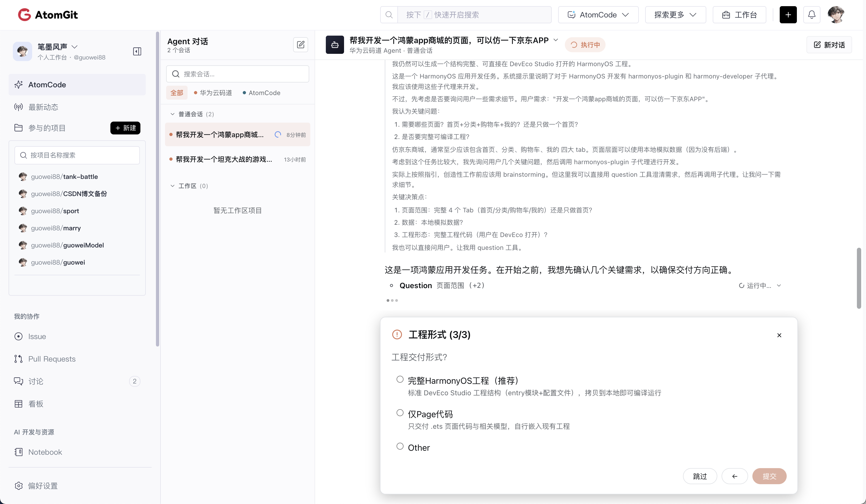Click the AtomGit logo
This screenshot has width=866, height=504.
(48, 15)
